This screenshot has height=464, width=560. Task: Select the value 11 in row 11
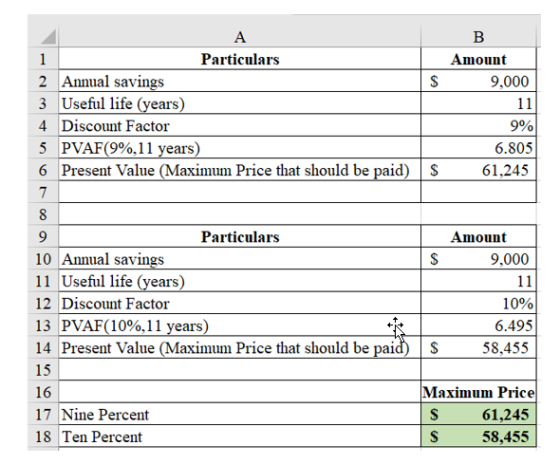(x=479, y=281)
